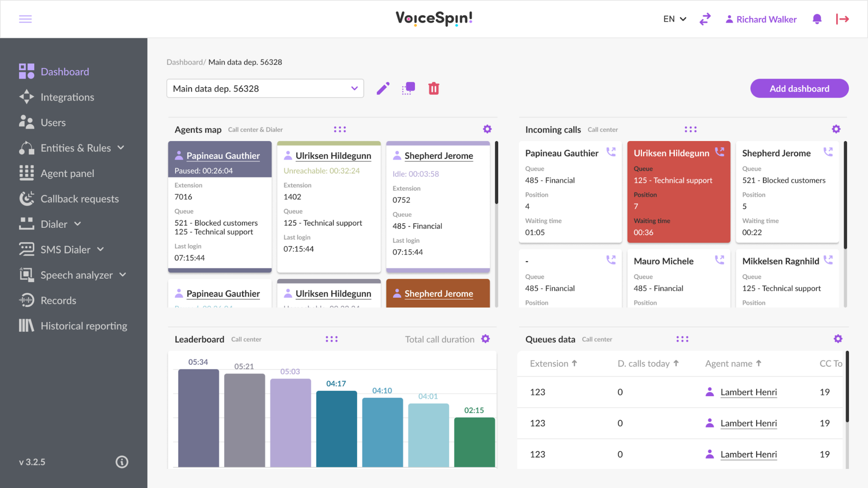Open the version info icon
Screen dimensions: 868x488
pyautogui.click(x=122, y=462)
